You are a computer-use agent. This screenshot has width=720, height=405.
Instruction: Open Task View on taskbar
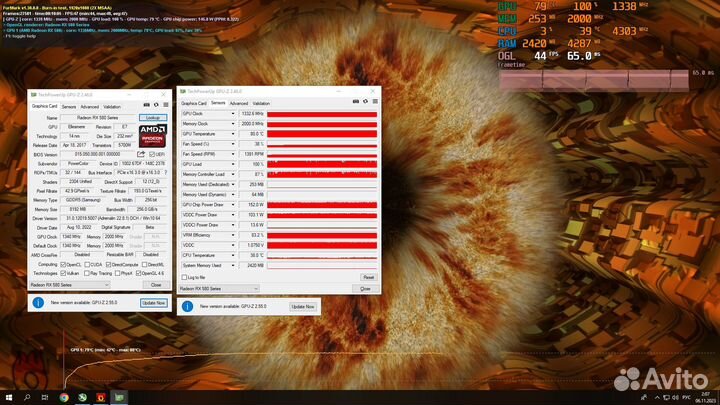tap(45, 397)
